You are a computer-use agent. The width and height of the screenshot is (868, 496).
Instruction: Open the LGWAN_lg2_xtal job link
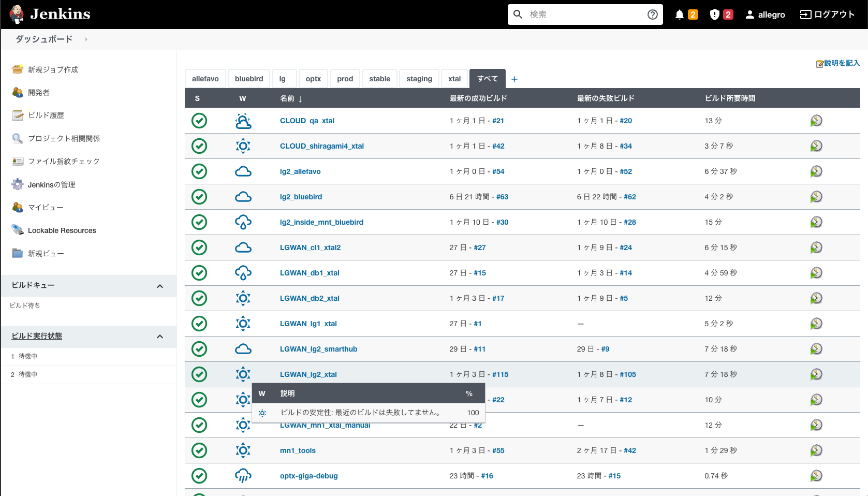pyautogui.click(x=308, y=374)
